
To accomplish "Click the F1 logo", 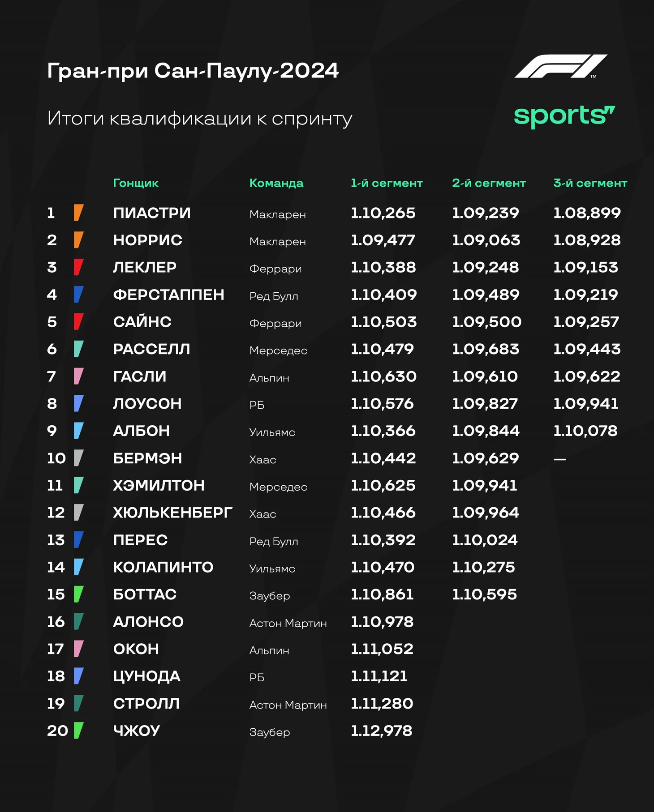I will [560, 66].
